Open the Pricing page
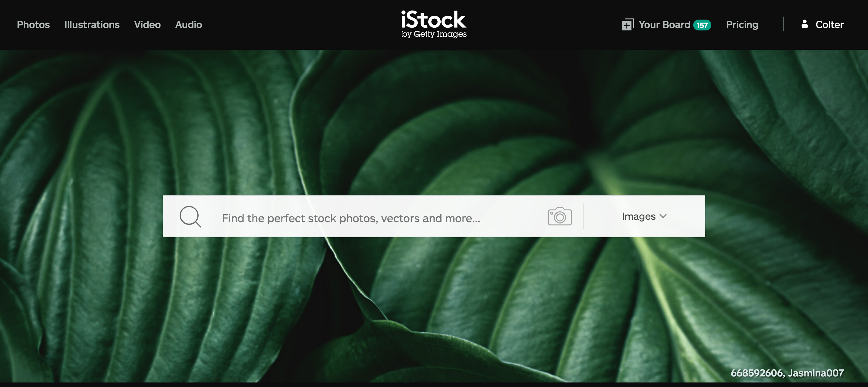Image resolution: width=868 pixels, height=387 pixels. click(742, 25)
